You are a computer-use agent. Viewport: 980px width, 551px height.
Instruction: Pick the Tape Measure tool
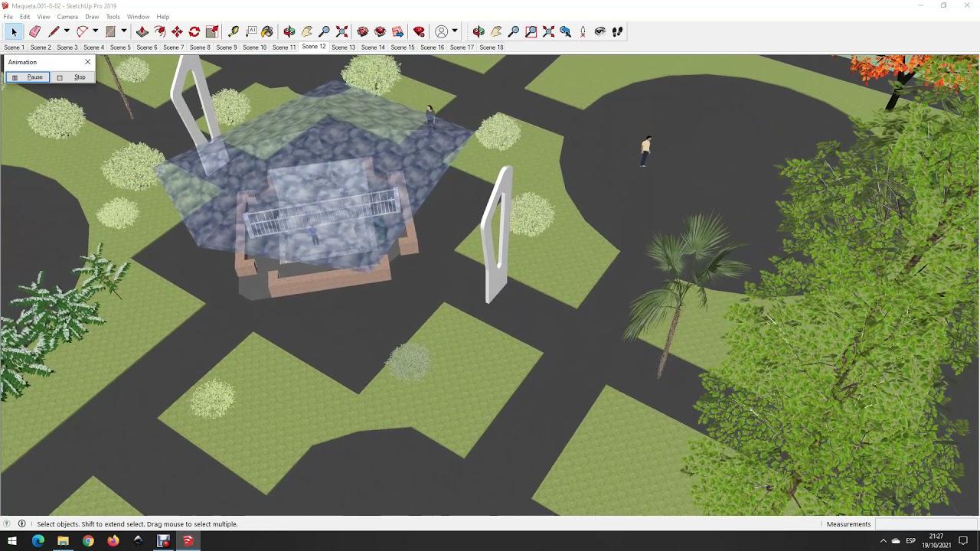click(x=234, y=31)
